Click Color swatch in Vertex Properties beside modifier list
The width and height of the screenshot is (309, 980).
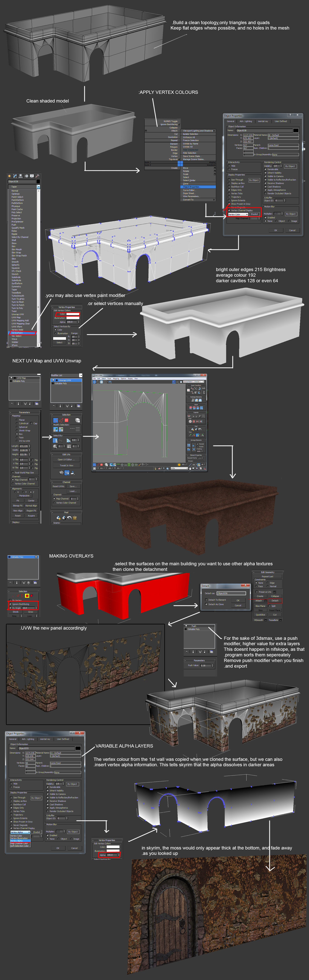(73, 314)
